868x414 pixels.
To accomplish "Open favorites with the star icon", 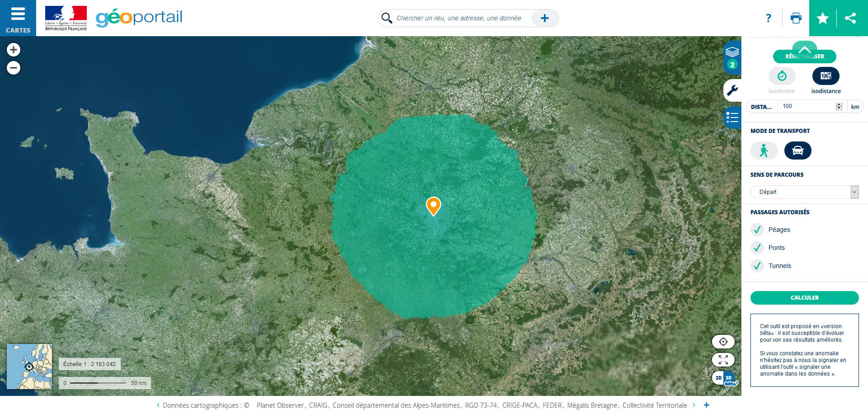I will [823, 18].
